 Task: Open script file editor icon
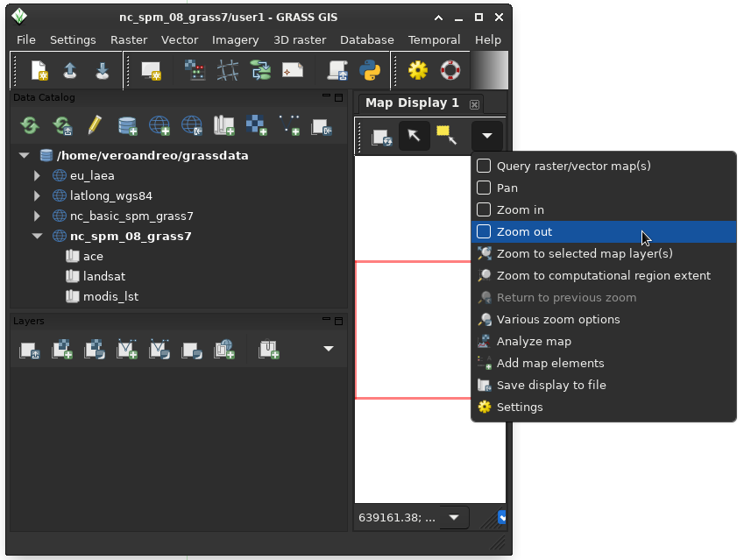click(337, 71)
